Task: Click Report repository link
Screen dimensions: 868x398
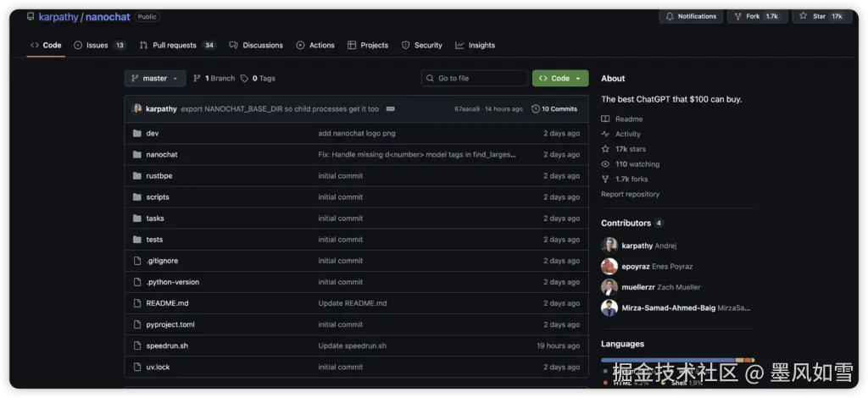Action: point(630,194)
